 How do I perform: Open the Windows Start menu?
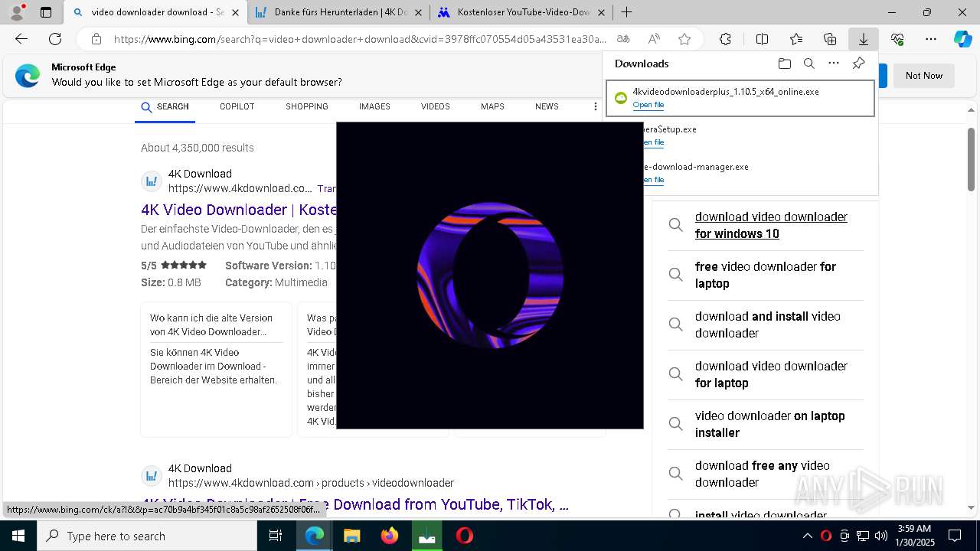pyautogui.click(x=18, y=536)
